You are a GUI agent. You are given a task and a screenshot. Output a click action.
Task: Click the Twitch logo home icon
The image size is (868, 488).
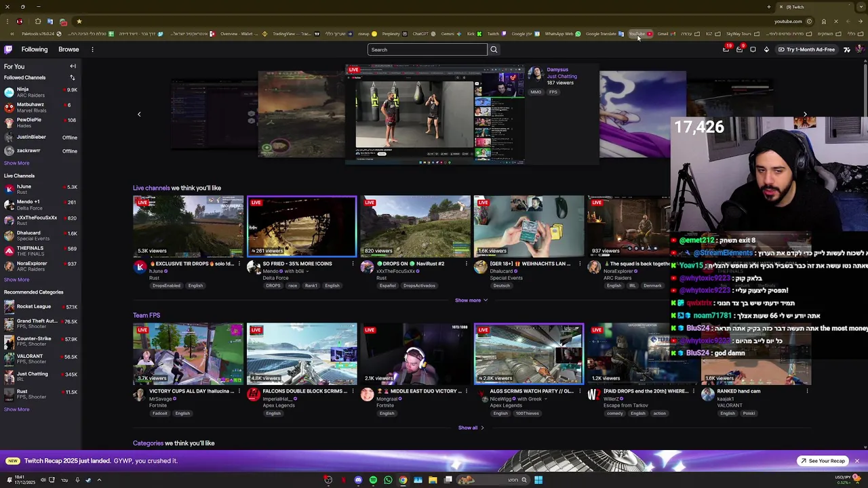point(8,49)
